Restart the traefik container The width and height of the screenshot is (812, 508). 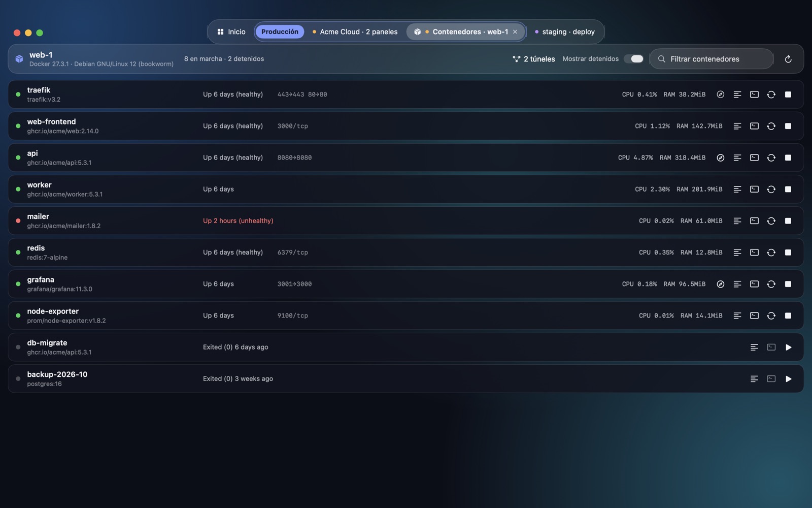pos(771,94)
